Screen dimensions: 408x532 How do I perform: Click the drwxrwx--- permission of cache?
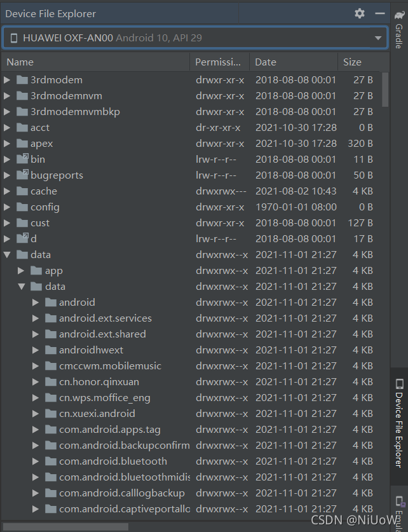221,191
